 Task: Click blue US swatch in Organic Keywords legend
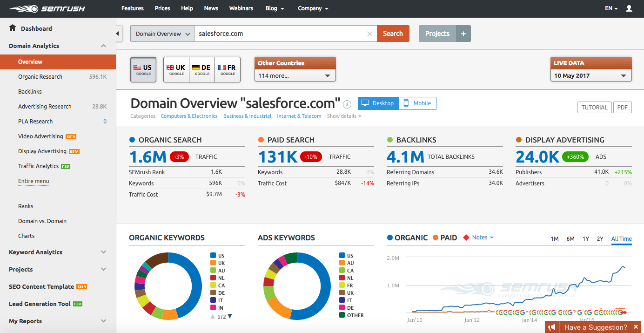coord(213,255)
